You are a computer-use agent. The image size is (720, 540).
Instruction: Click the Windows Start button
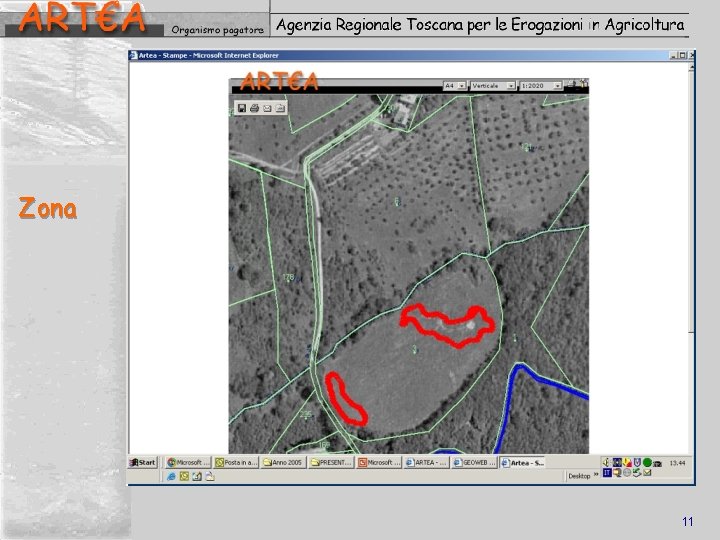pyautogui.click(x=143, y=462)
